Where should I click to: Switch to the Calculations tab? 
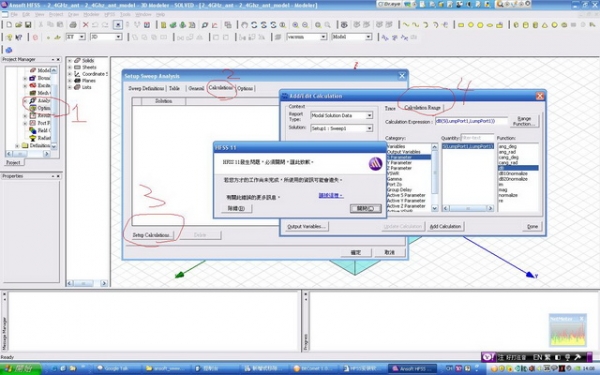tap(220, 88)
